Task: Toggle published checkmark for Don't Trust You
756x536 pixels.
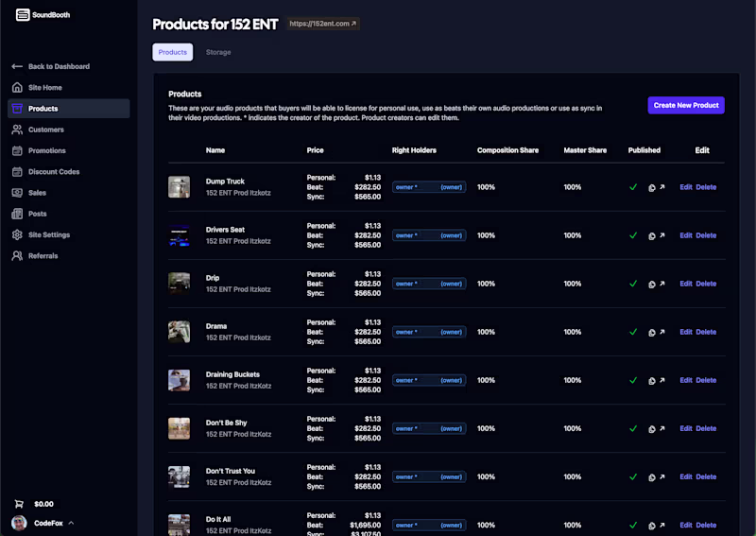Action: tap(633, 476)
